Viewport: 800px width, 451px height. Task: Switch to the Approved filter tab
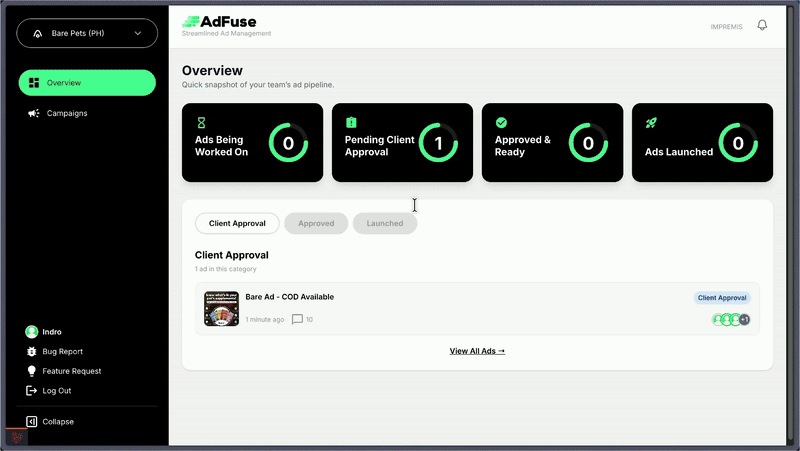click(x=316, y=223)
